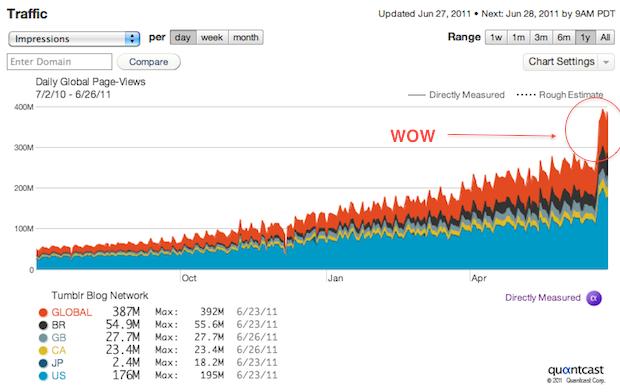Screen dimensions: 620x392
Task: Click the Daily Global Page-Views heading
Action: (x=91, y=82)
